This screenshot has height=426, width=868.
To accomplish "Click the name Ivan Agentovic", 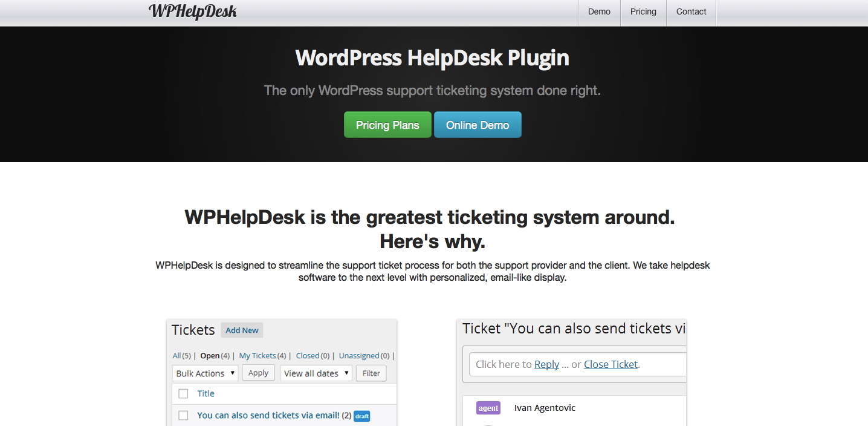I will pos(545,408).
